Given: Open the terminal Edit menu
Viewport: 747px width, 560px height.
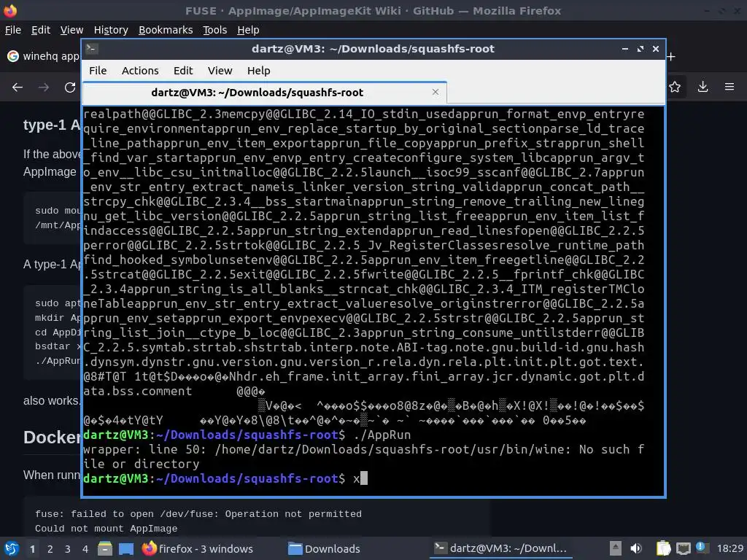Looking at the screenshot, I should (183, 71).
